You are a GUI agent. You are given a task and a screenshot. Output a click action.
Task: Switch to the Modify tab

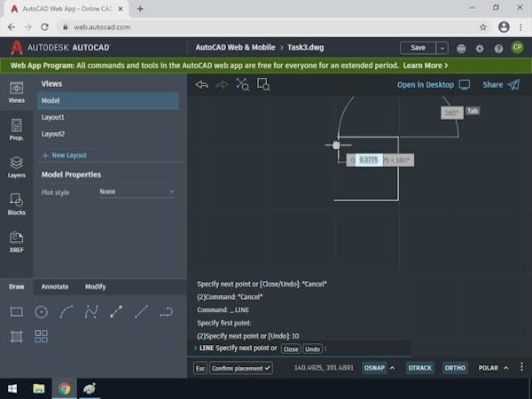96,286
